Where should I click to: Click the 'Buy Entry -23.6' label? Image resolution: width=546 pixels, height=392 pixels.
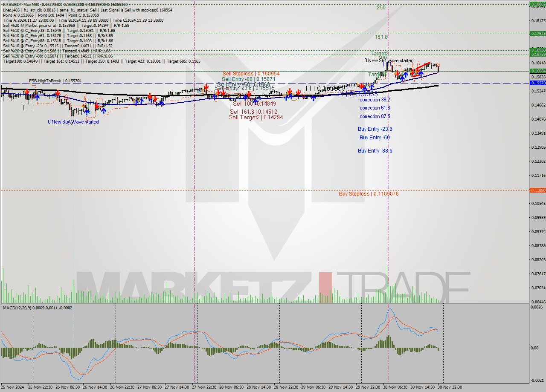click(375, 129)
